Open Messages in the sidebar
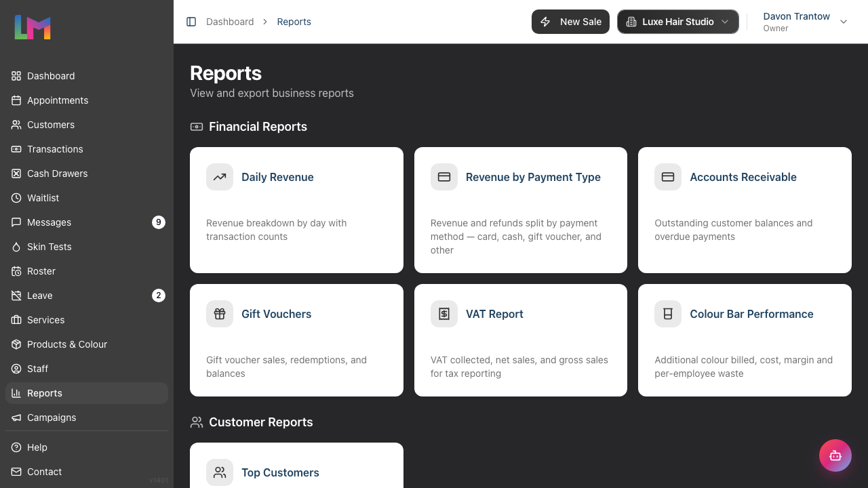 click(x=87, y=222)
